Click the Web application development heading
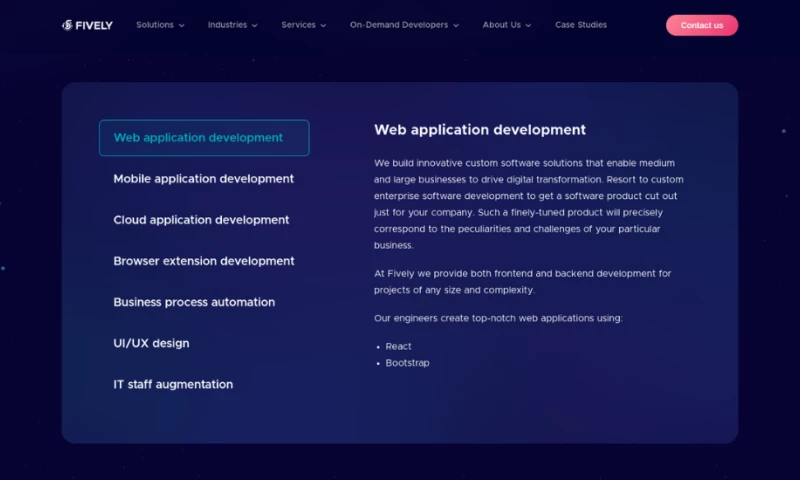The width and height of the screenshot is (800, 480). click(x=480, y=130)
